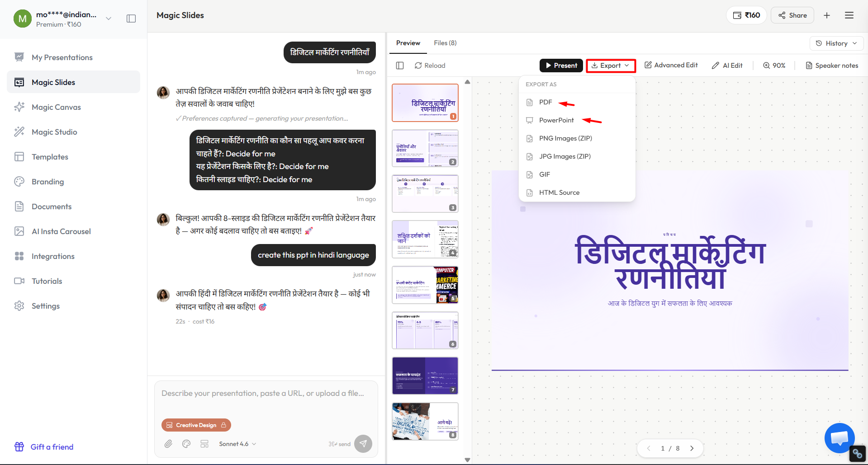Click the Creative Design chip
Screen dimensions: 868x465
pos(196,425)
